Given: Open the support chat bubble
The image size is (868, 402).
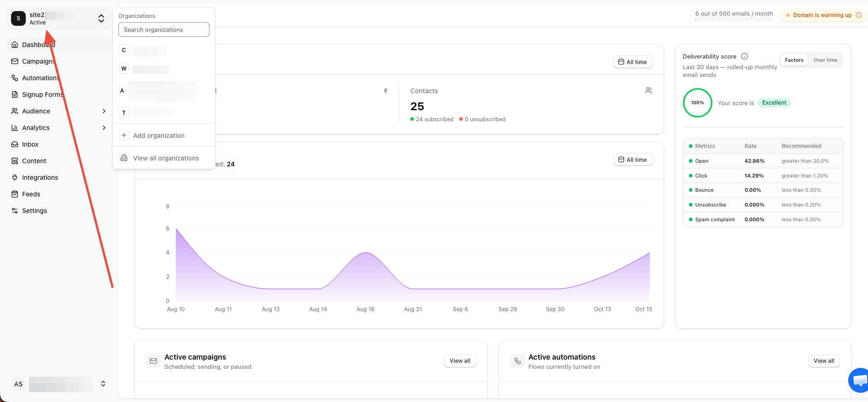Looking at the screenshot, I should 859,380.
